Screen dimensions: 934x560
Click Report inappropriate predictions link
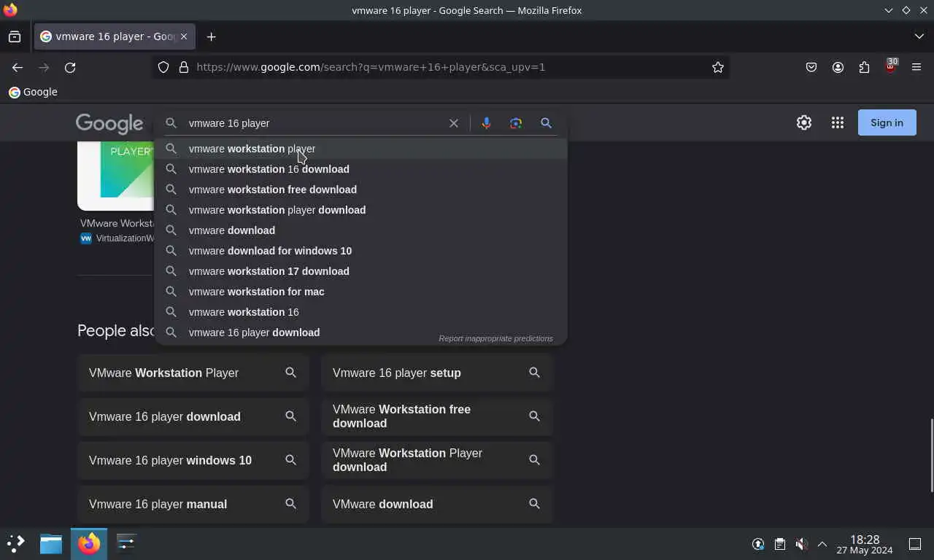point(495,338)
